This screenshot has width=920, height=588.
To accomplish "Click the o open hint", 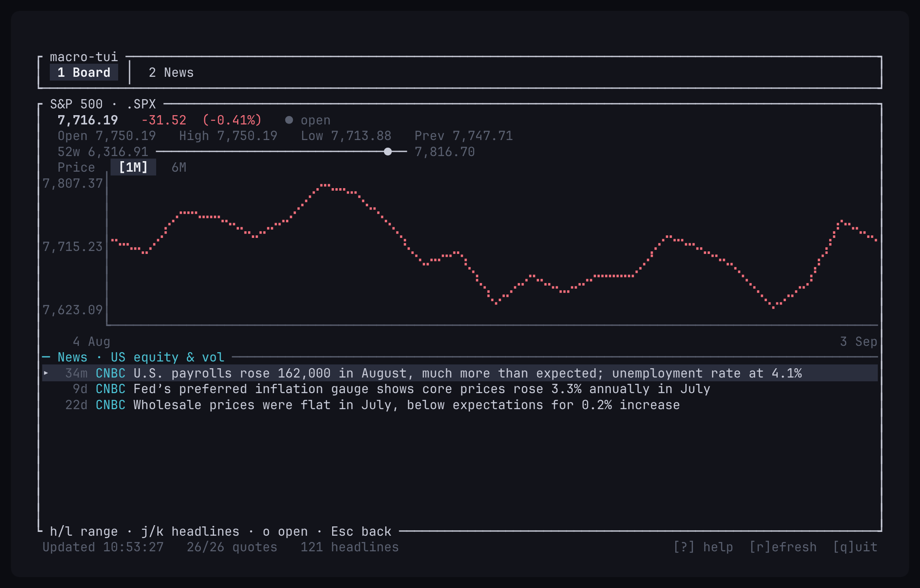I will pos(285,531).
